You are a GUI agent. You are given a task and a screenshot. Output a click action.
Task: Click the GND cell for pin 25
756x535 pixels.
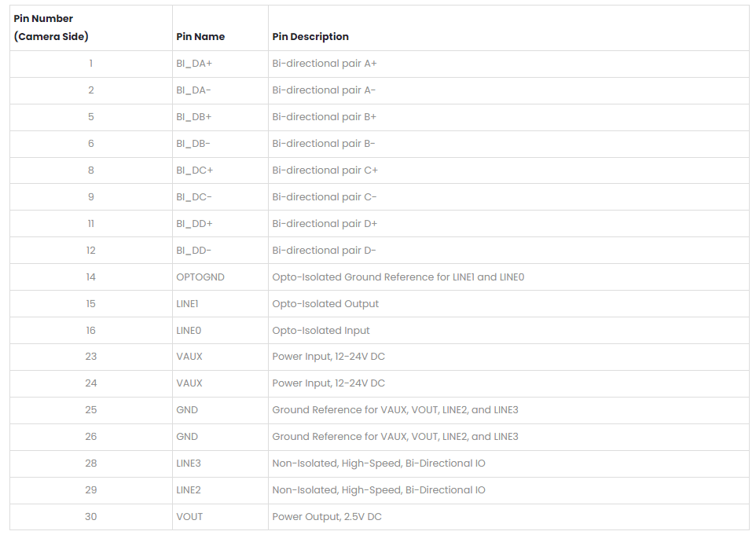(187, 410)
